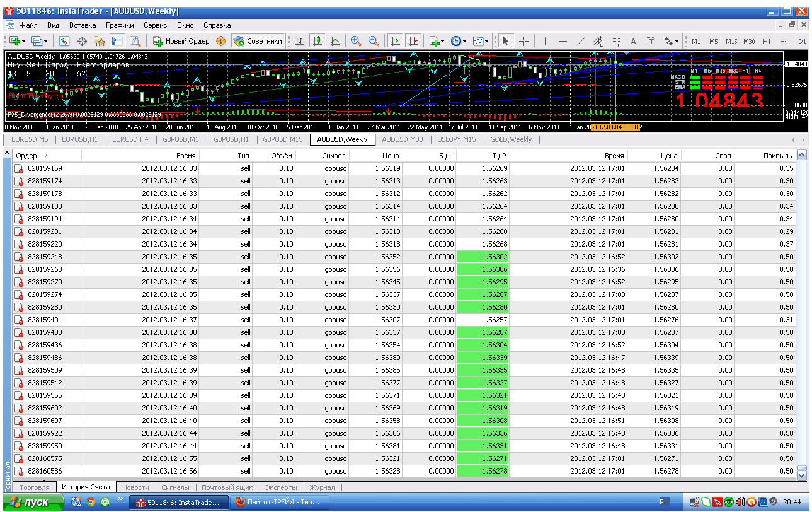812x512 pixels.
Task: Switch chart to bar chart mode
Action: (300, 41)
